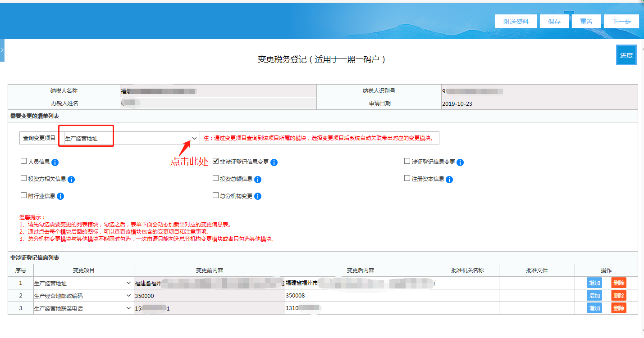This screenshot has width=644, height=338.
Task: Tick the 注册资本信息 checkbox
Action: tap(407, 178)
